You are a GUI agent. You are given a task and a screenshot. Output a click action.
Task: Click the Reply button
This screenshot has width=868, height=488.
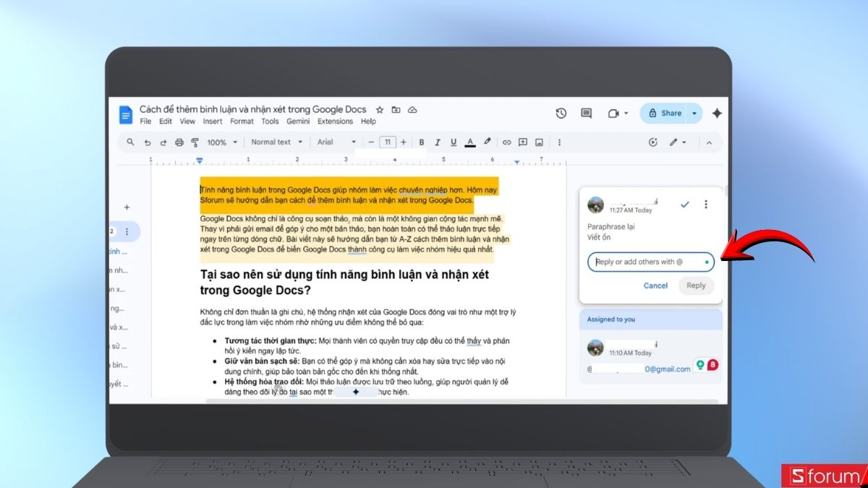pyautogui.click(x=696, y=286)
